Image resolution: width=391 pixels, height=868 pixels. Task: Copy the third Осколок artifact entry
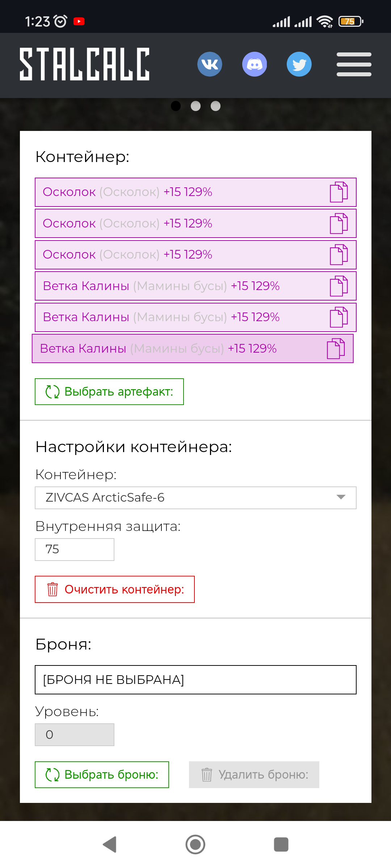pyautogui.click(x=339, y=255)
